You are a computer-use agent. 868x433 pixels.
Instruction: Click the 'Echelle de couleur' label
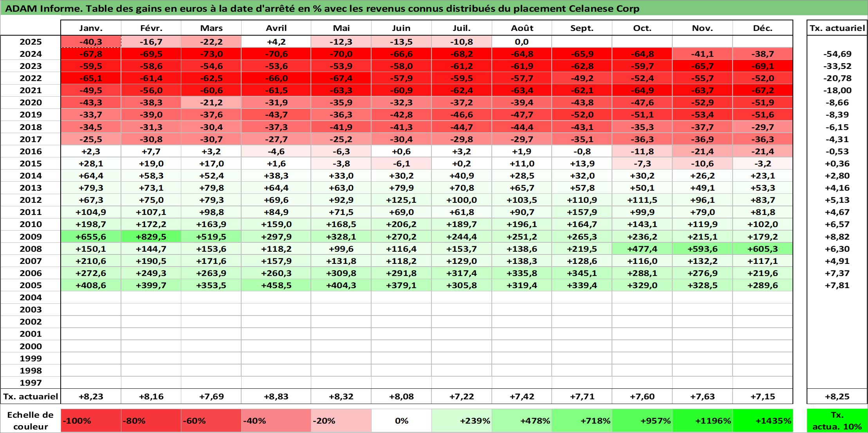tap(31, 420)
